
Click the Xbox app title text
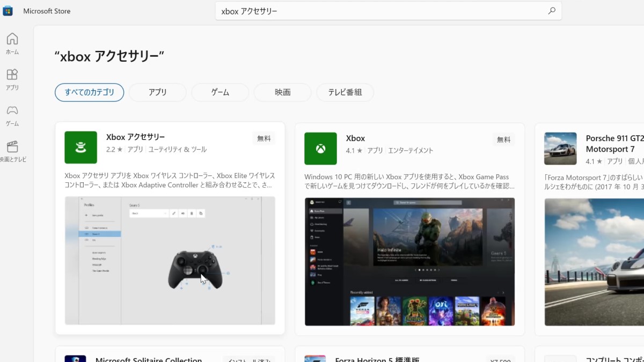(355, 138)
